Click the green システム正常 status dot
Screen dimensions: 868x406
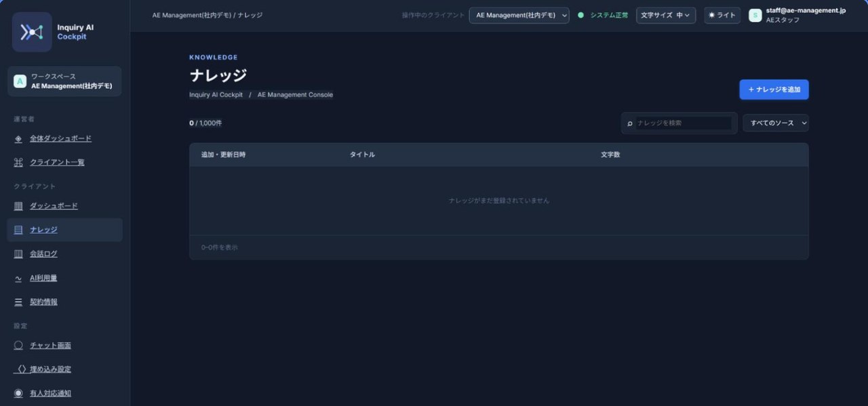pos(581,15)
